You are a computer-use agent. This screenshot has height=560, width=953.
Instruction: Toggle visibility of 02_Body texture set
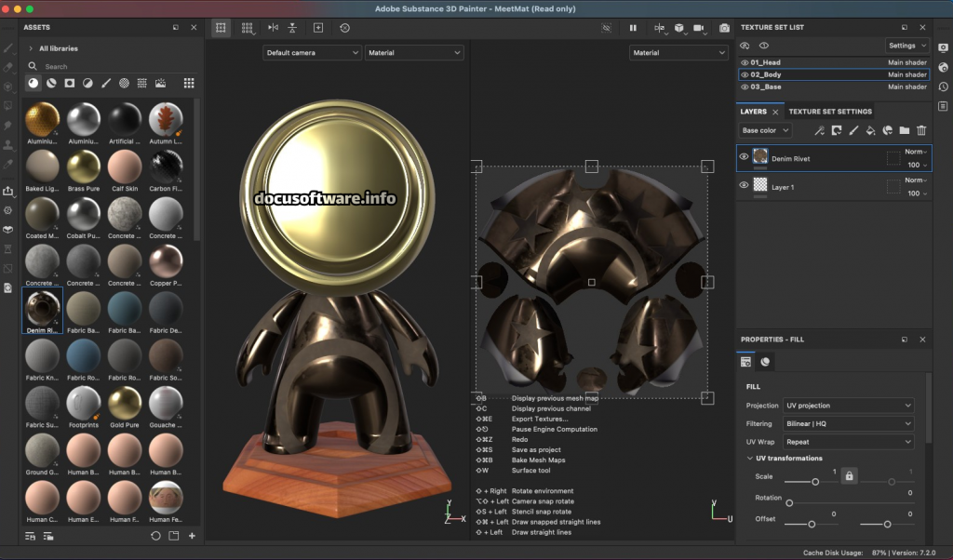point(745,74)
